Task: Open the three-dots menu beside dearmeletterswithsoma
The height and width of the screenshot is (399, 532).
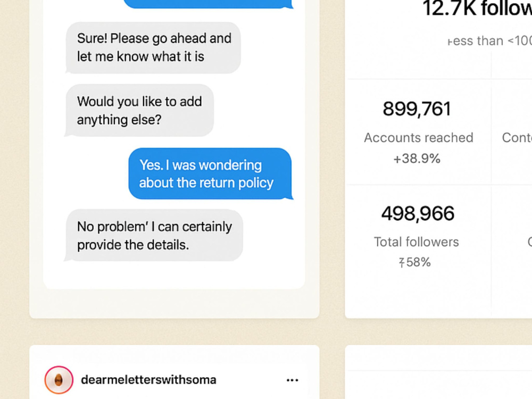Action: pos(292,380)
